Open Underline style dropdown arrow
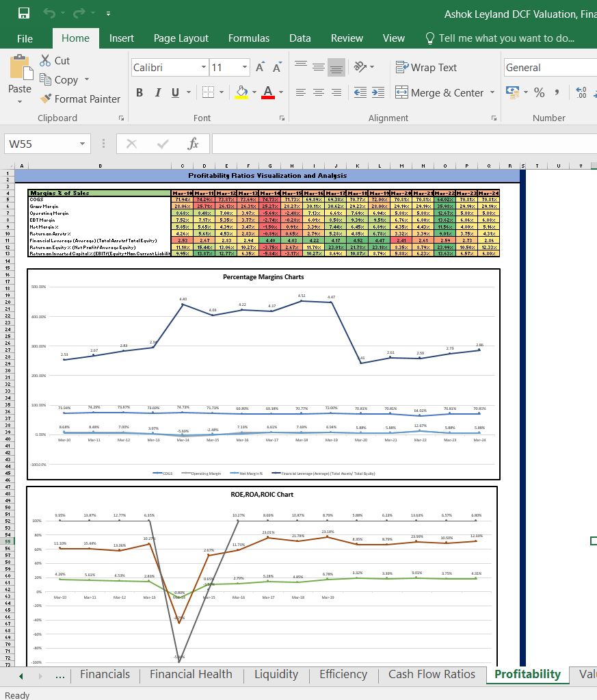This screenshot has width=597, height=700. [x=189, y=92]
